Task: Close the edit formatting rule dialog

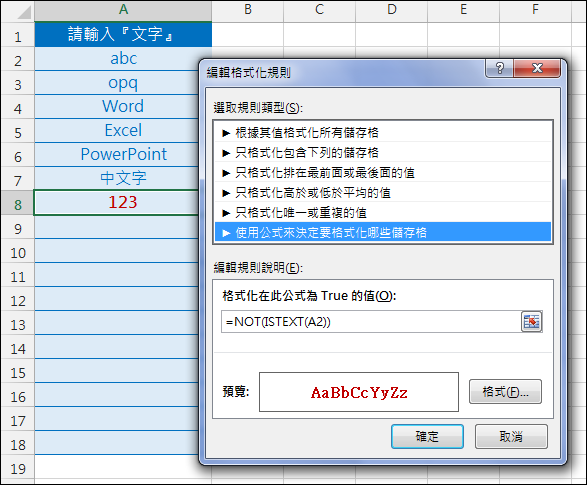Action: (x=537, y=68)
